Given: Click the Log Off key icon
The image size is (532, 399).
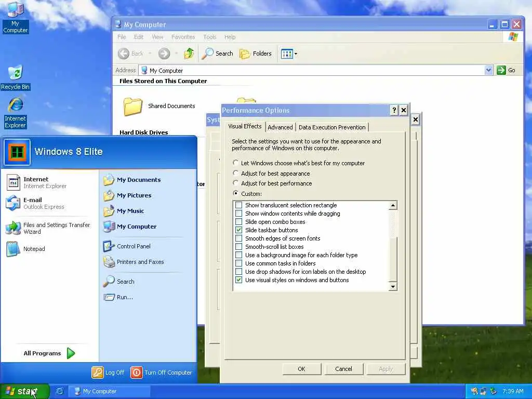Looking at the screenshot, I should tap(97, 372).
